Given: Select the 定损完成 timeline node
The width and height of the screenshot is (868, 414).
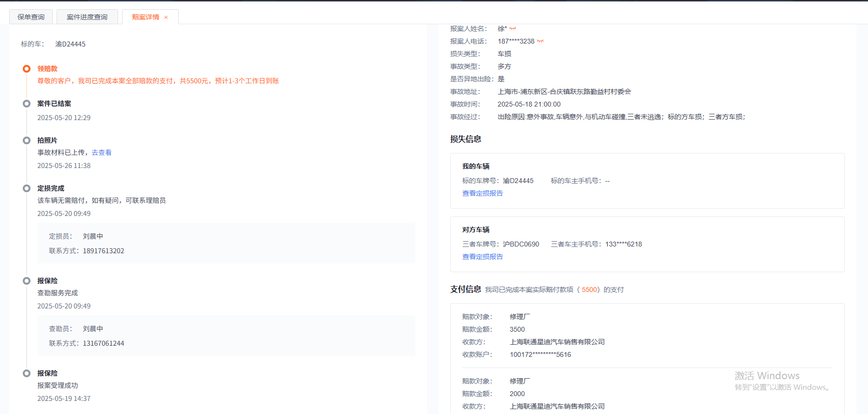Looking at the screenshot, I should pos(27,188).
